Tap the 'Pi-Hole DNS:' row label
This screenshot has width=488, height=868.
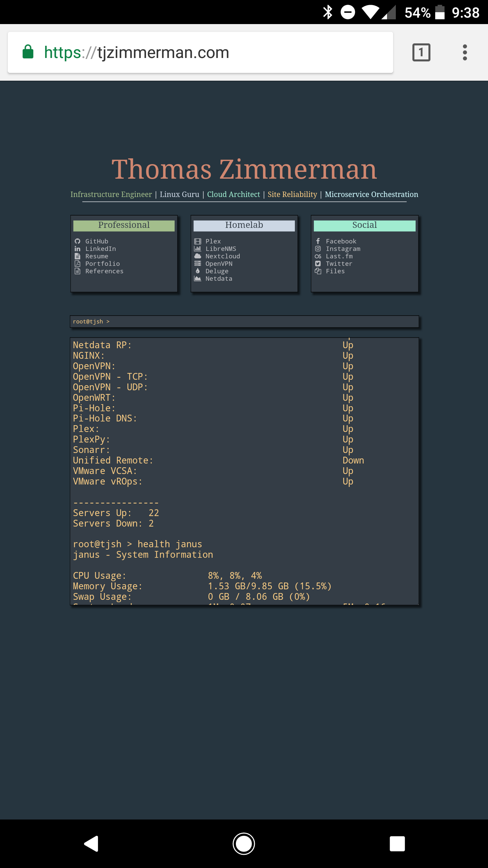(105, 418)
